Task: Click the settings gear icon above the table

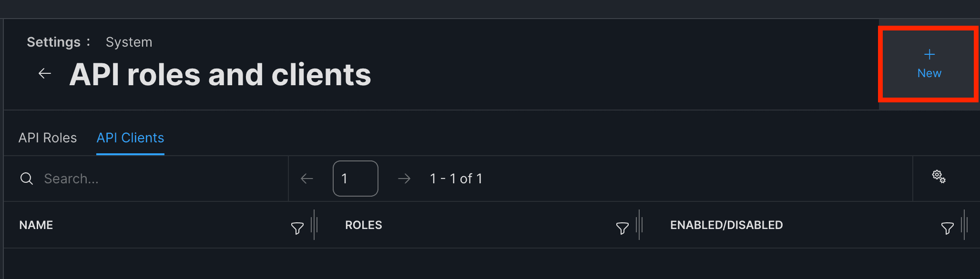Action: coord(939,177)
